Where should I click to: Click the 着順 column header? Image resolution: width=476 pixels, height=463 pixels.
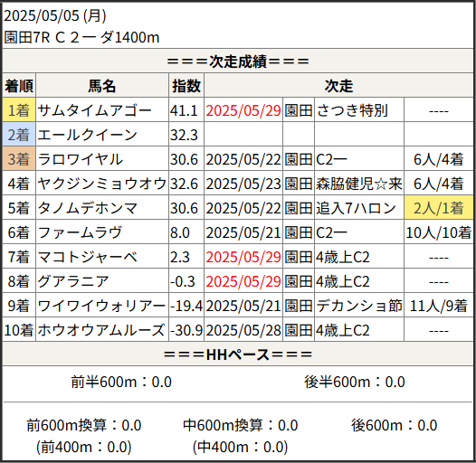coord(19,86)
